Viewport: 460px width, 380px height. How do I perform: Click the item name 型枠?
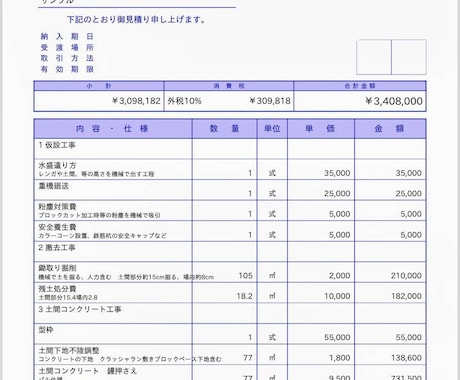46,330
